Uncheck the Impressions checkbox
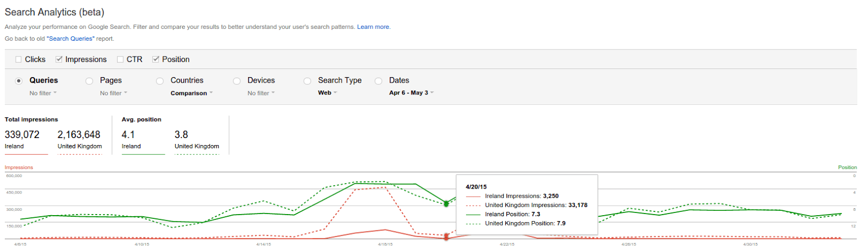The height and width of the screenshot is (251, 868). pos(59,59)
